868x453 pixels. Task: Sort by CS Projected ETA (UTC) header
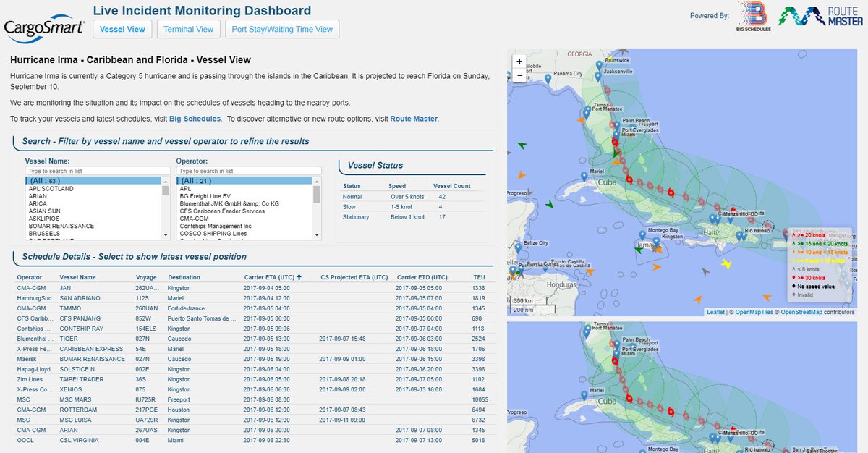[x=354, y=277]
